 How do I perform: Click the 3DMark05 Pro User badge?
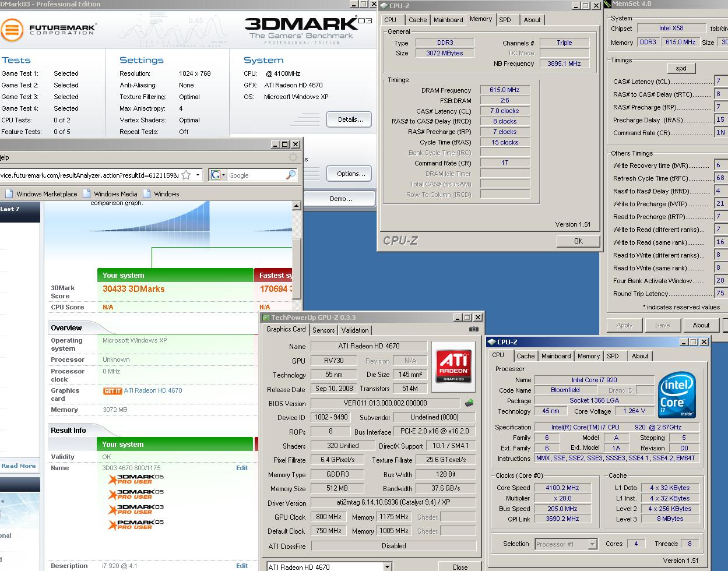point(136,495)
